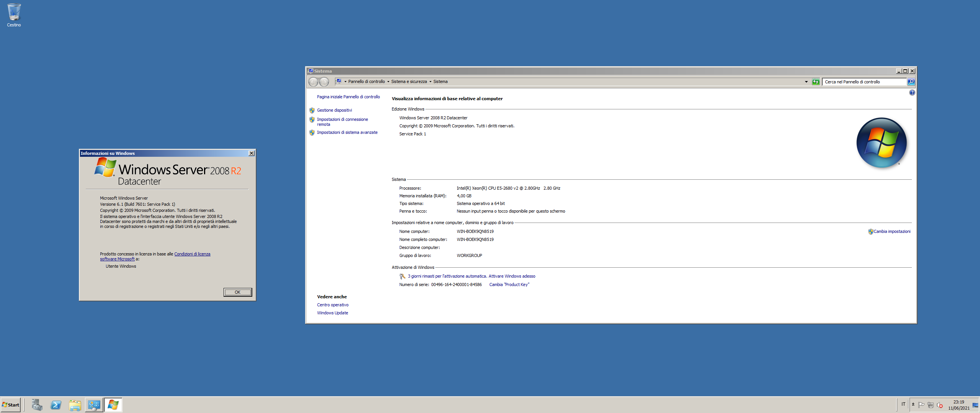The height and width of the screenshot is (413, 980).
Task: Open the Start menu
Action: (x=11, y=405)
